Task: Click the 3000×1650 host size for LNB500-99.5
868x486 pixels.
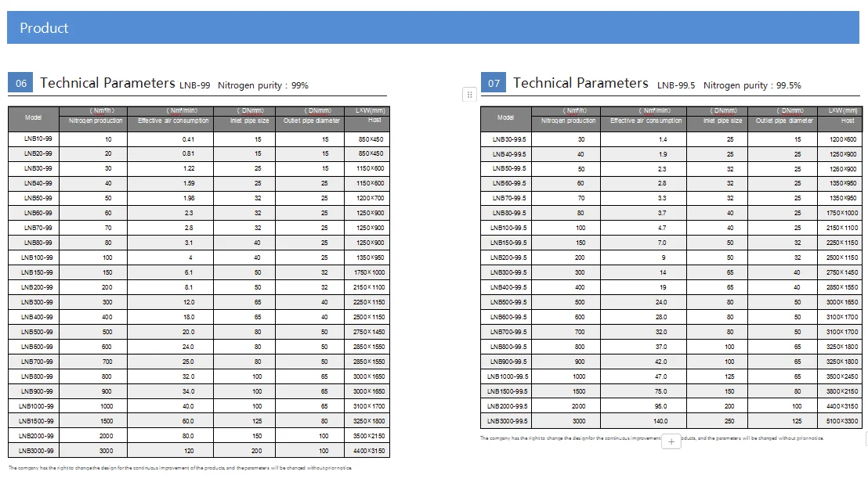Action: tap(842, 302)
